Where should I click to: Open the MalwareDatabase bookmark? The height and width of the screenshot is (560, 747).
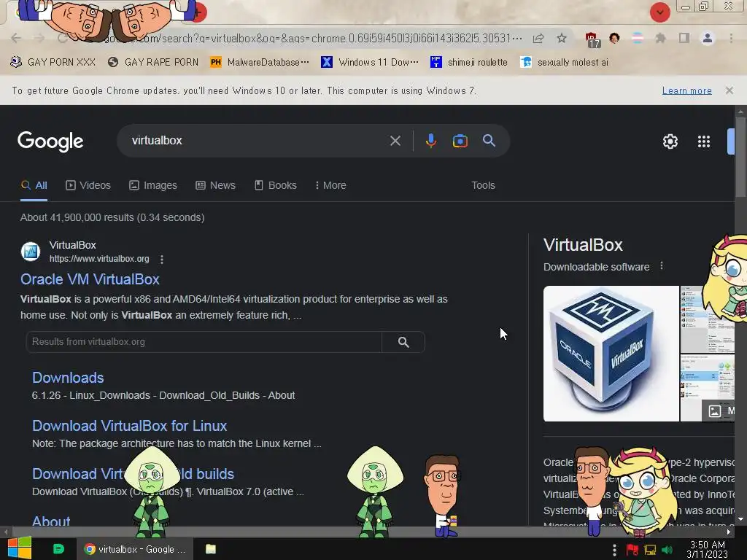[260, 63]
